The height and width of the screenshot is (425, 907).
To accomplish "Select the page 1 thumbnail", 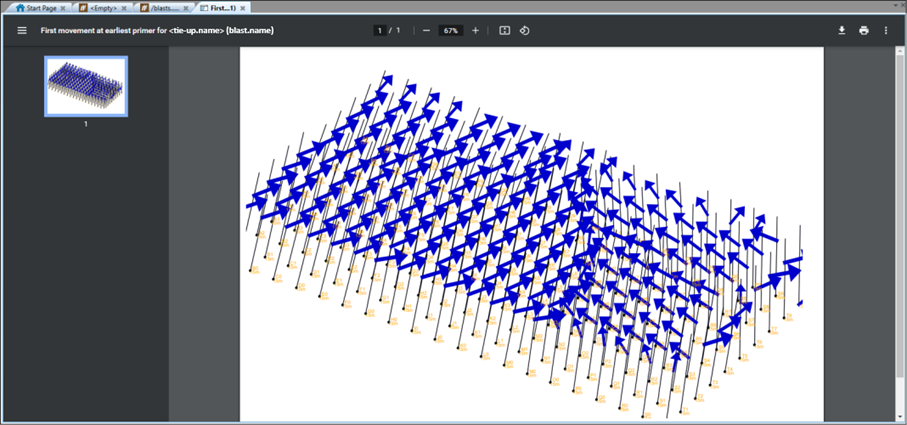I will 86,86.
